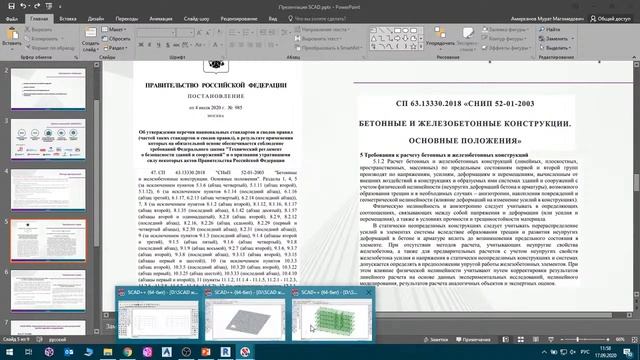Toggle the Примечания comments pane

click(473, 340)
